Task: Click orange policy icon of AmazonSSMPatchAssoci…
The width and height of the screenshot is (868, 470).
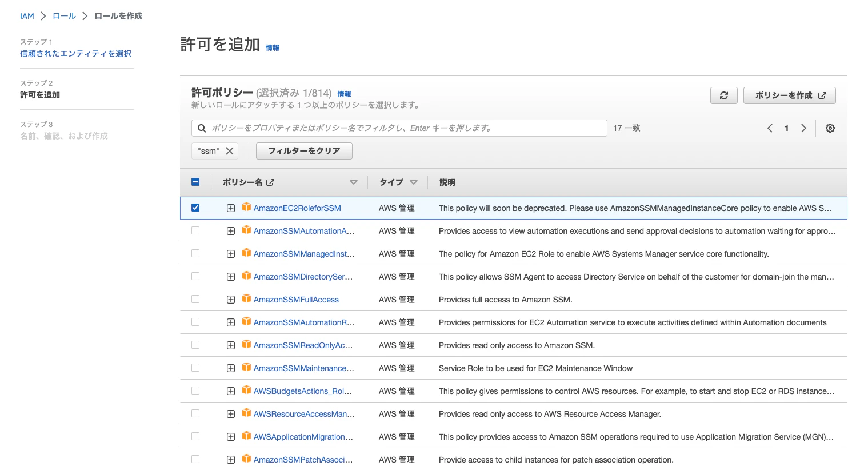Action: pyautogui.click(x=246, y=459)
